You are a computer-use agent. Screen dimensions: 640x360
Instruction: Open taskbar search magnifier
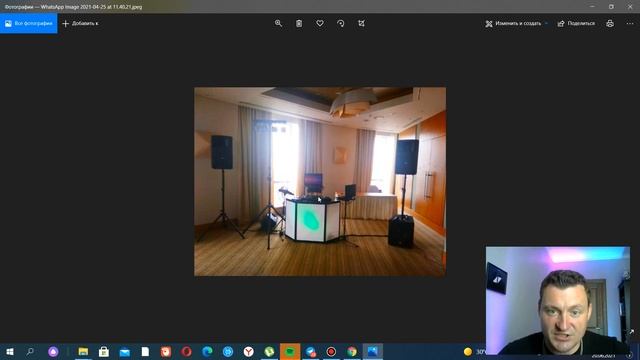(30, 351)
